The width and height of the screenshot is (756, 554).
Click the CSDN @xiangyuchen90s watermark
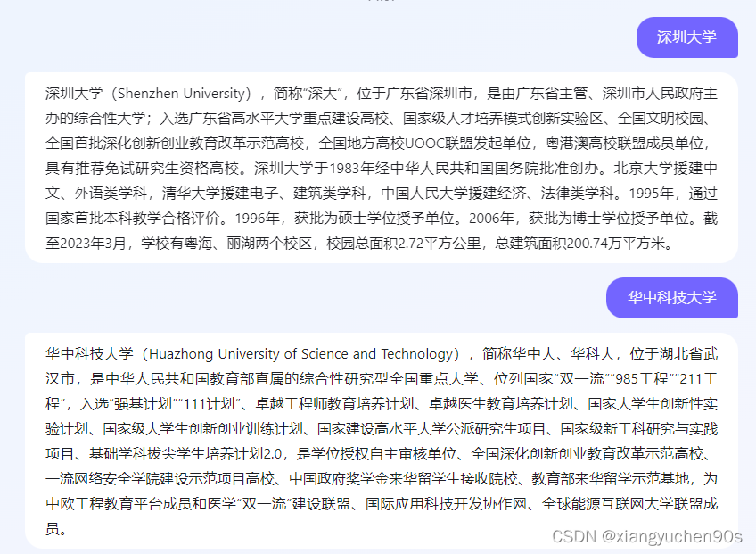point(647,536)
